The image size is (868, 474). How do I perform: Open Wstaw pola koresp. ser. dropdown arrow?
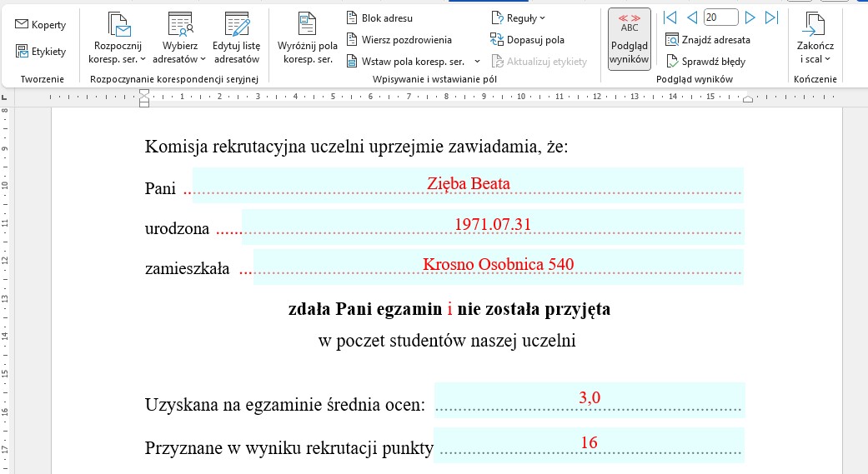[x=478, y=62]
